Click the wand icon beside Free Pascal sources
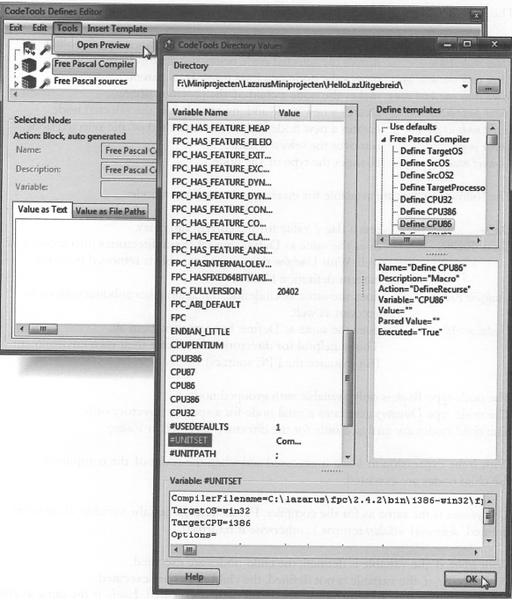The width and height of the screenshot is (512, 599). point(45,83)
